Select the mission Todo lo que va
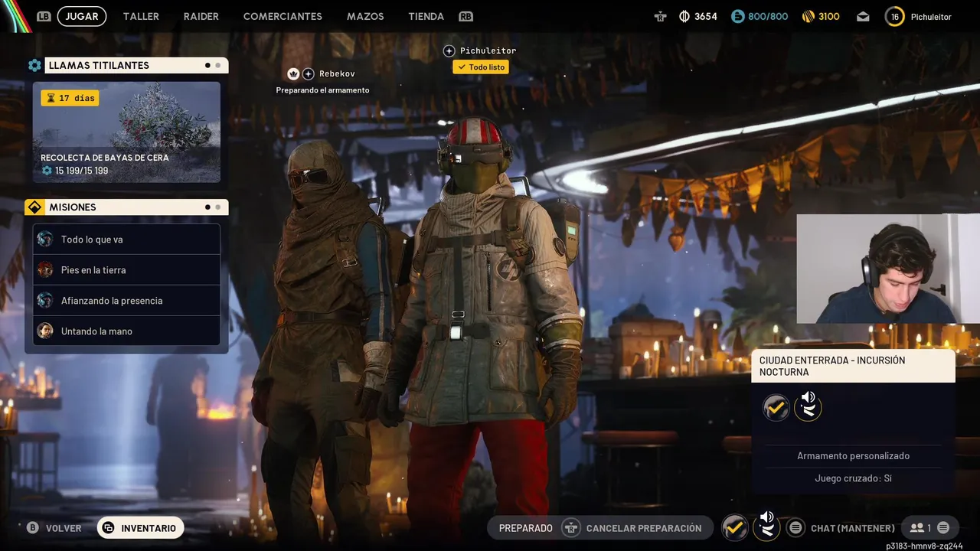Viewport: 980px width, 551px height. [126, 239]
